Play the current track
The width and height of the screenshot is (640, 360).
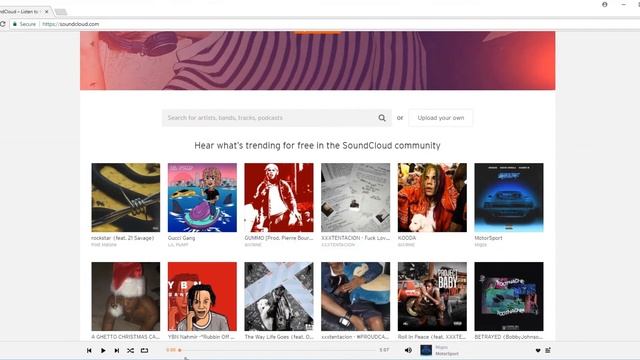103,350
